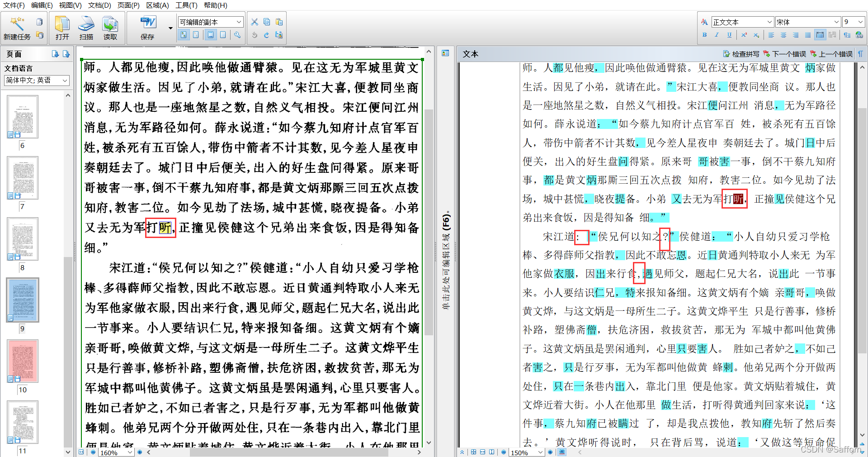Click the undo arrow icon

tap(255, 35)
